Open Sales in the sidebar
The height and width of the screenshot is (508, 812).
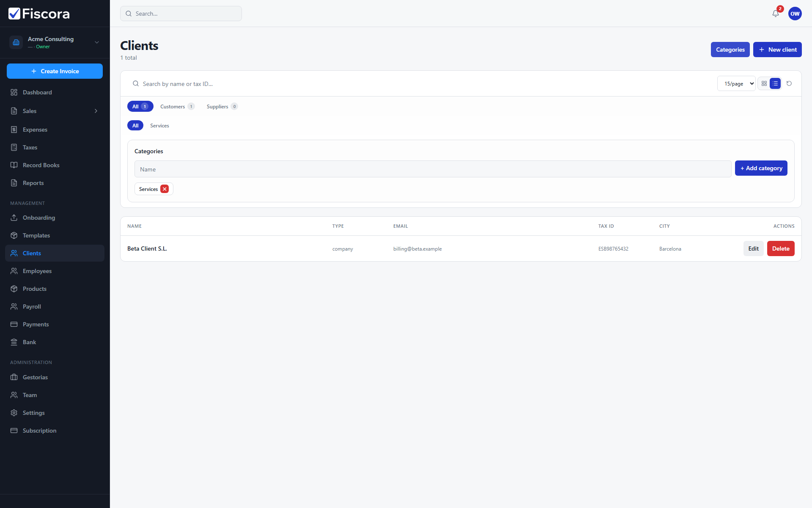[x=55, y=111]
